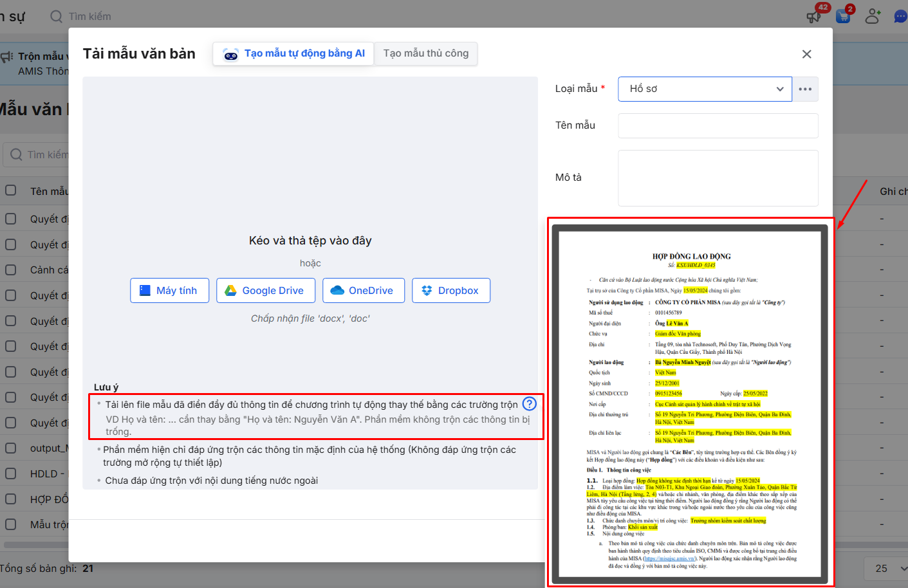908x588 pixels.
Task: Click the add-user icon in the top bar
Action: click(x=873, y=16)
